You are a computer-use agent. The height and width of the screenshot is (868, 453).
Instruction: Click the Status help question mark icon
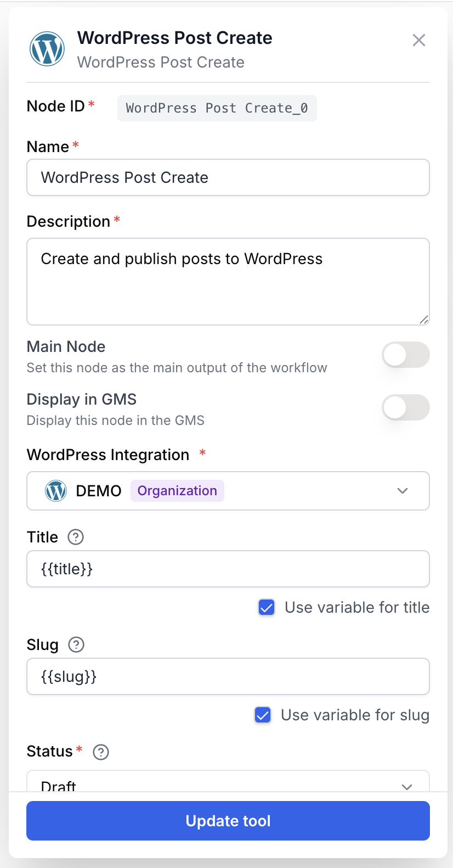[101, 752]
